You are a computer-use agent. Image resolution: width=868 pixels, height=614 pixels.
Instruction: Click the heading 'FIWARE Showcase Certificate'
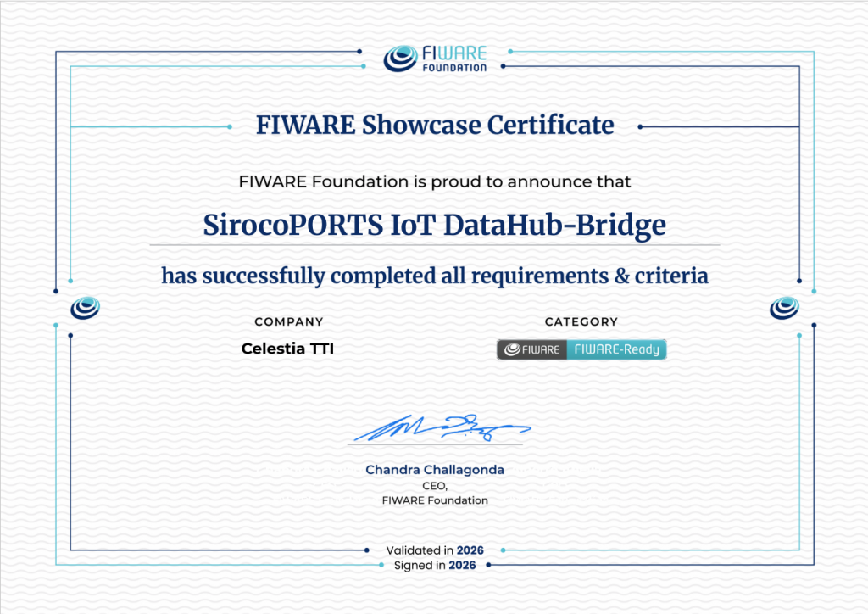pos(435,126)
